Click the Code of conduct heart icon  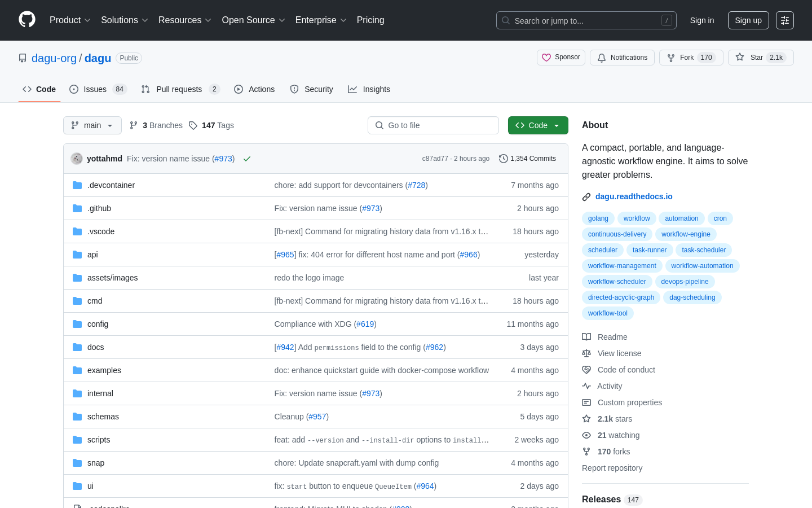(x=586, y=370)
